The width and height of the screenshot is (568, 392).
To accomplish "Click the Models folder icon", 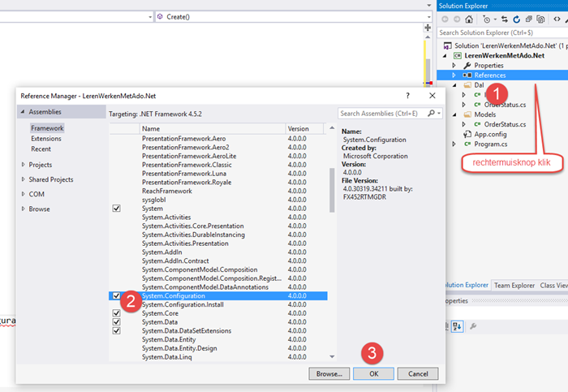I will (467, 114).
